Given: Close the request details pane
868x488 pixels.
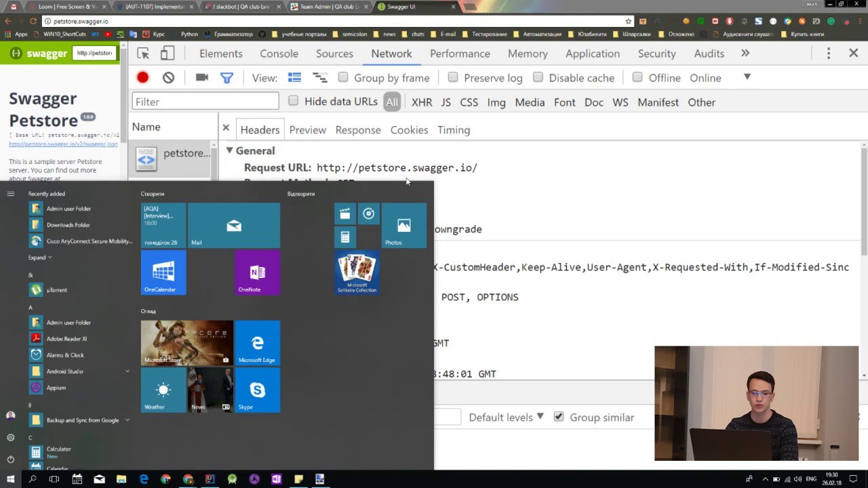Looking at the screenshot, I should point(226,127).
